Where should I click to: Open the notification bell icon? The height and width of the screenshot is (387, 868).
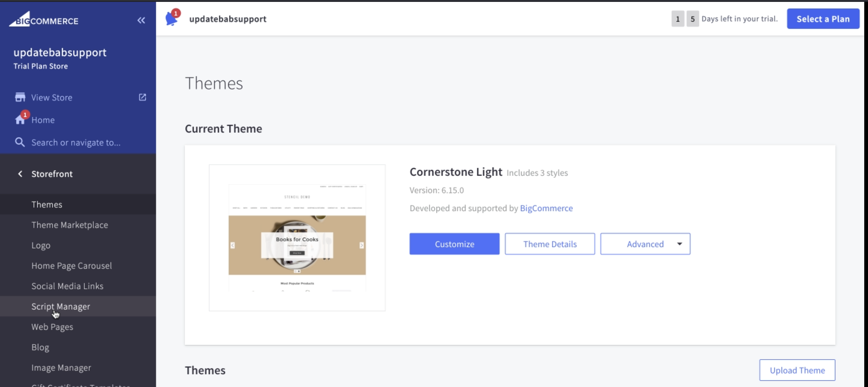(171, 19)
